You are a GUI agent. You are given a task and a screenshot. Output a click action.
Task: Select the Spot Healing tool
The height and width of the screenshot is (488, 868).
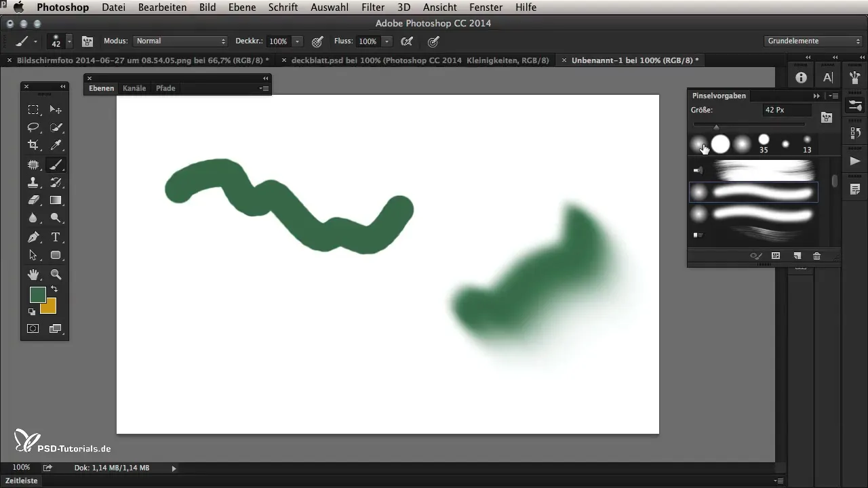click(33, 164)
